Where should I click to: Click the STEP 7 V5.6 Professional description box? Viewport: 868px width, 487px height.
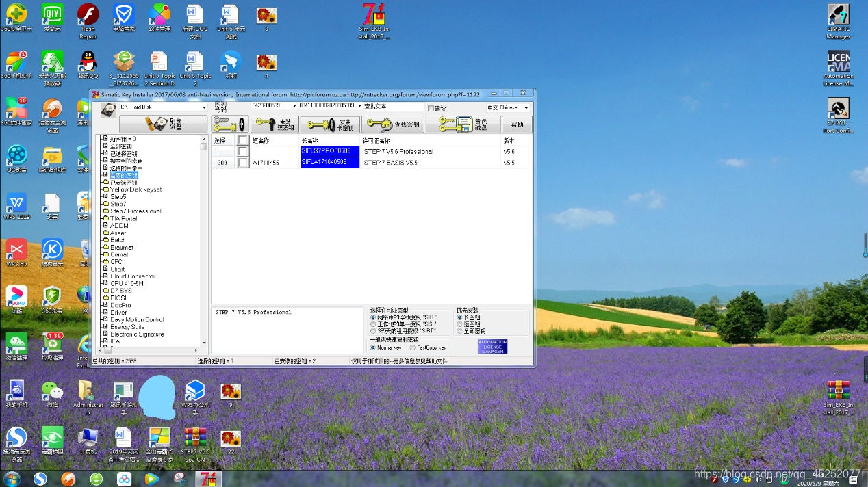[287, 330]
